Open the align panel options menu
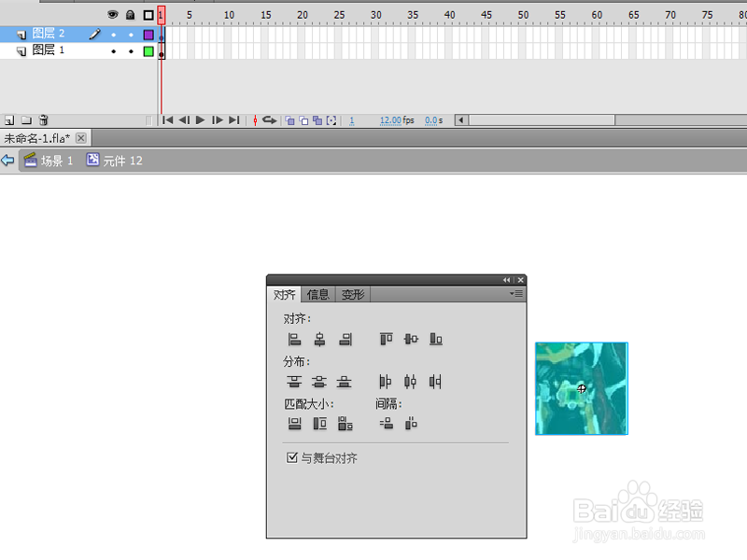Image resolution: width=747 pixels, height=560 pixels. click(516, 294)
